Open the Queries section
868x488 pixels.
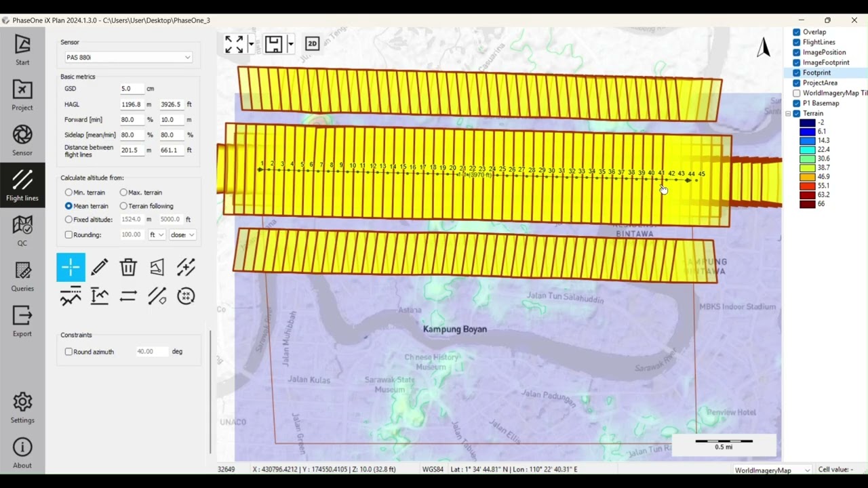pyautogui.click(x=22, y=276)
